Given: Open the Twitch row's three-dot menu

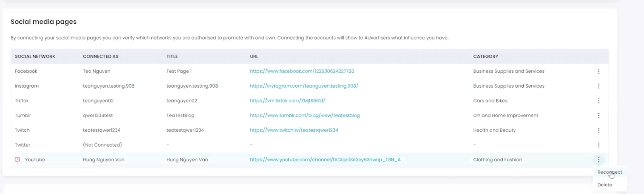Looking at the screenshot, I should [x=599, y=130].
